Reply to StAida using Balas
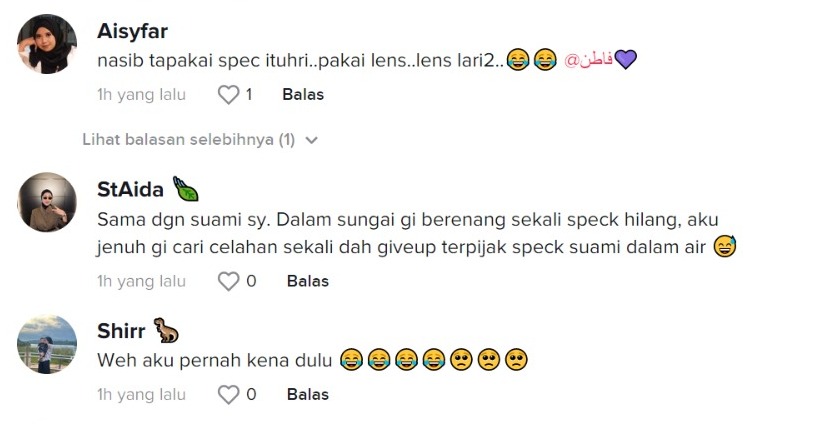Screen dimensions: 820x424 click(x=307, y=281)
